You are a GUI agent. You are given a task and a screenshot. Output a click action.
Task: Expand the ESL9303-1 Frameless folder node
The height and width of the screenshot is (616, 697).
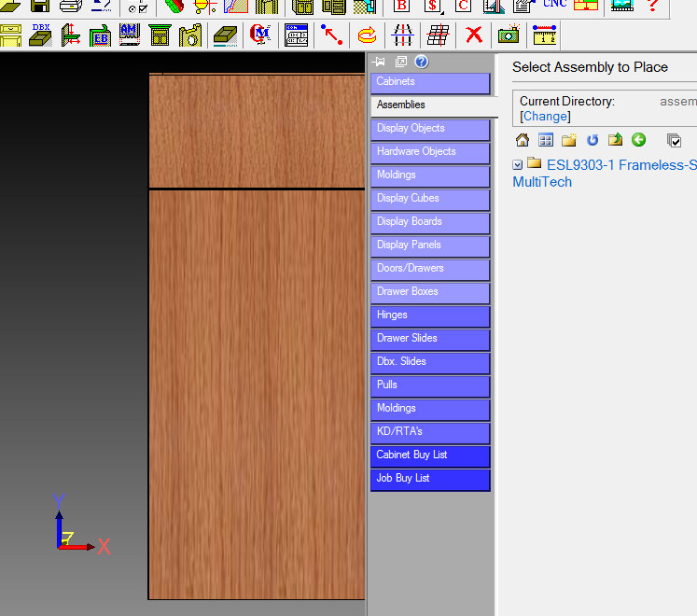tap(518, 165)
